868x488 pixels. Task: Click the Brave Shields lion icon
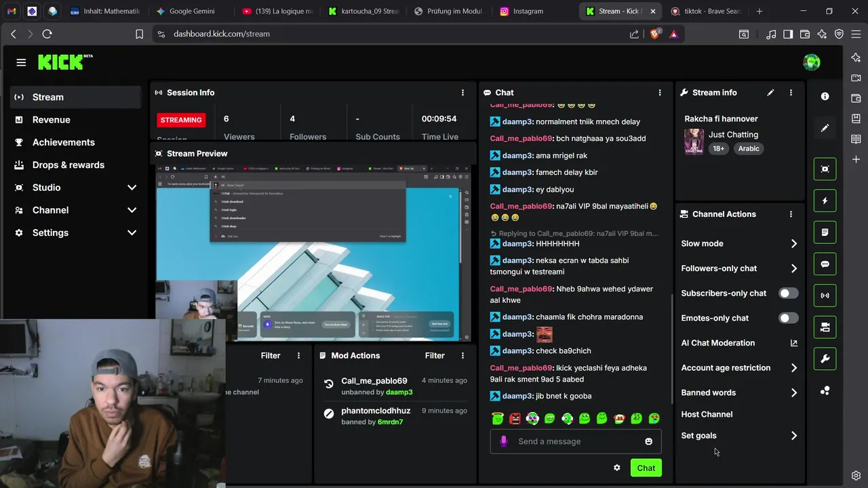click(654, 34)
